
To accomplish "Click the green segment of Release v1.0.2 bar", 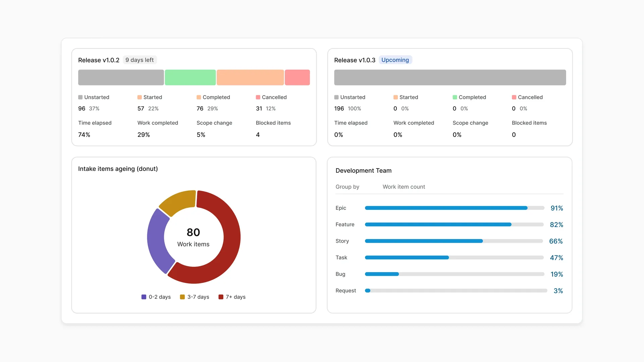I will (x=190, y=77).
